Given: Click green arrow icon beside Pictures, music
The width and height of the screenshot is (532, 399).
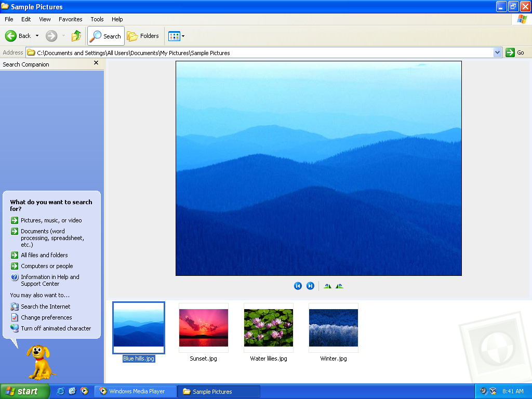Looking at the screenshot, I should (14, 220).
